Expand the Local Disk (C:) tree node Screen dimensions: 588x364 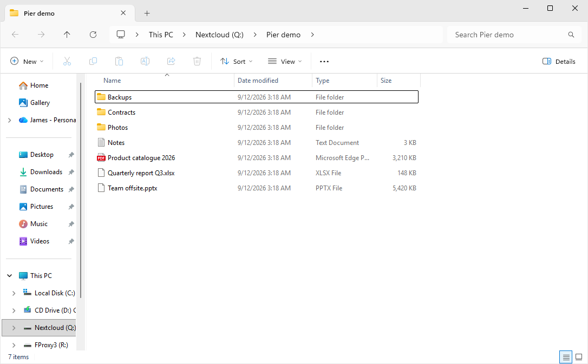[x=14, y=293]
